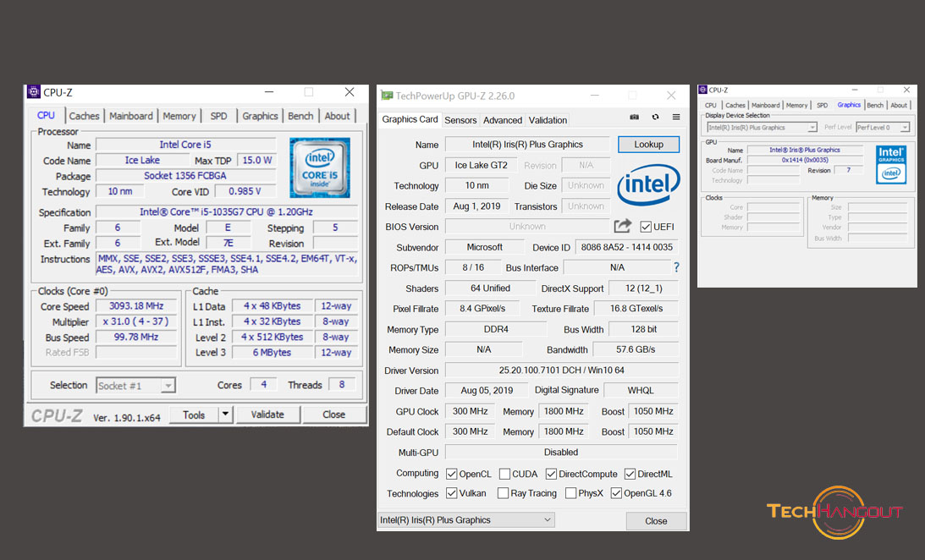Click the Release Date Aug 1, 2019 field
This screenshot has height=560, width=925.
(476, 206)
